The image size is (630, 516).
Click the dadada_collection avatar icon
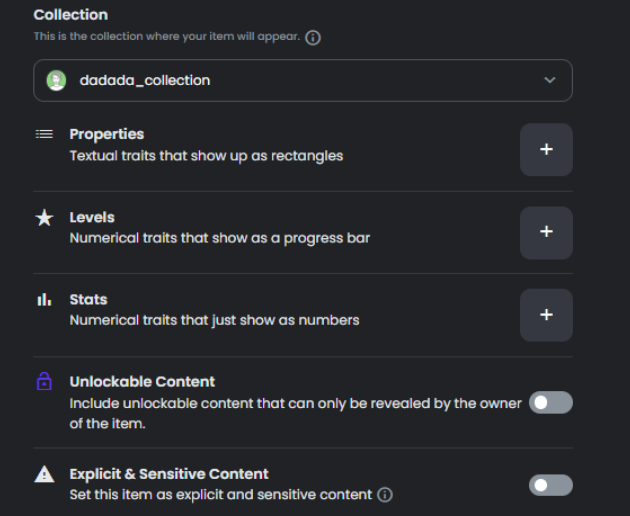(56, 80)
